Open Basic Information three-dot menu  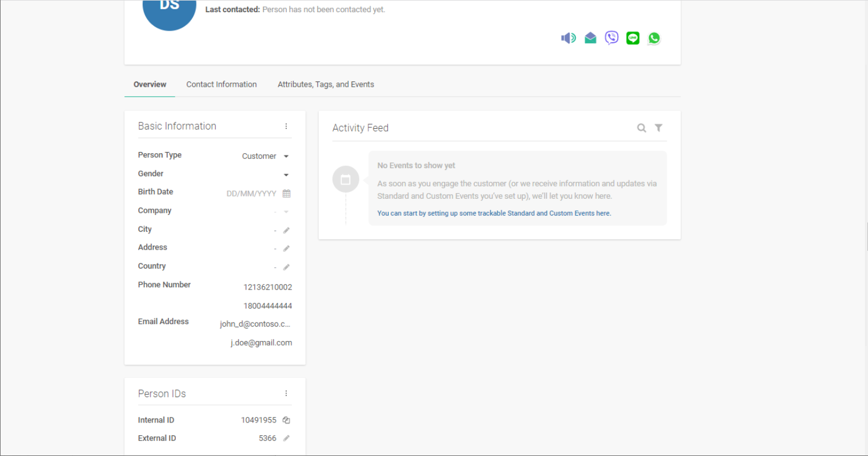click(286, 126)
